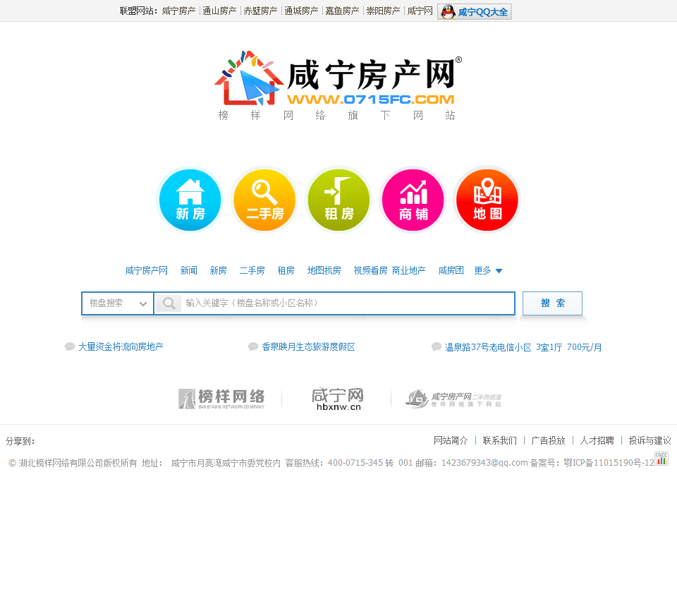Open the 新房 blue circle icon
Screen dimensions: 677x616
click(x=190, y=200)
